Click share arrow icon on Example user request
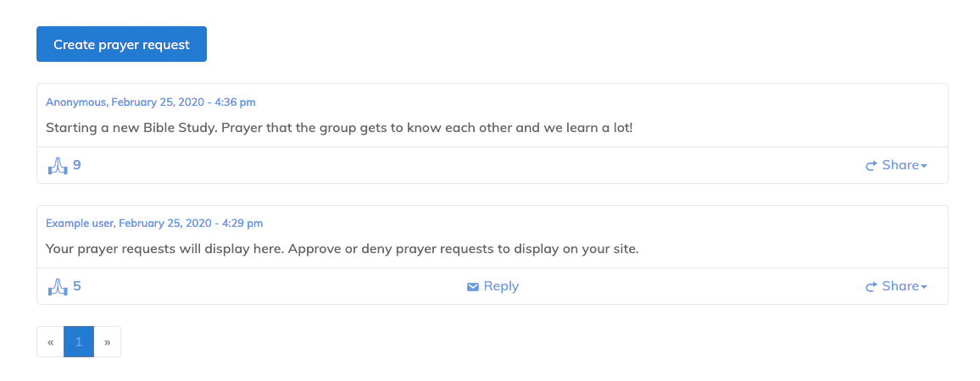Image resolution: width=980 pixels, height=381 pixels. pyautogui.click(x=871, y=287)
